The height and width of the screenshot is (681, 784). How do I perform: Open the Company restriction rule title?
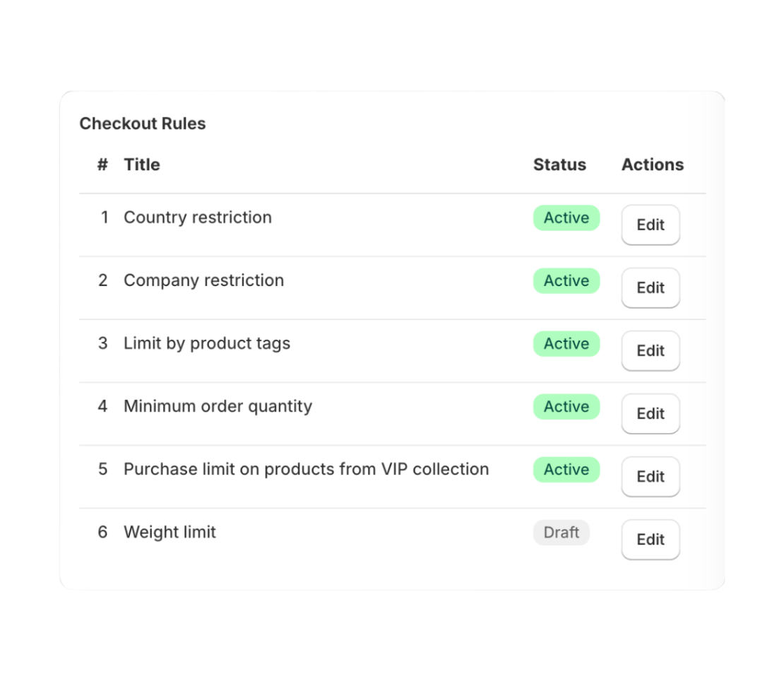[x=203, y=280]
